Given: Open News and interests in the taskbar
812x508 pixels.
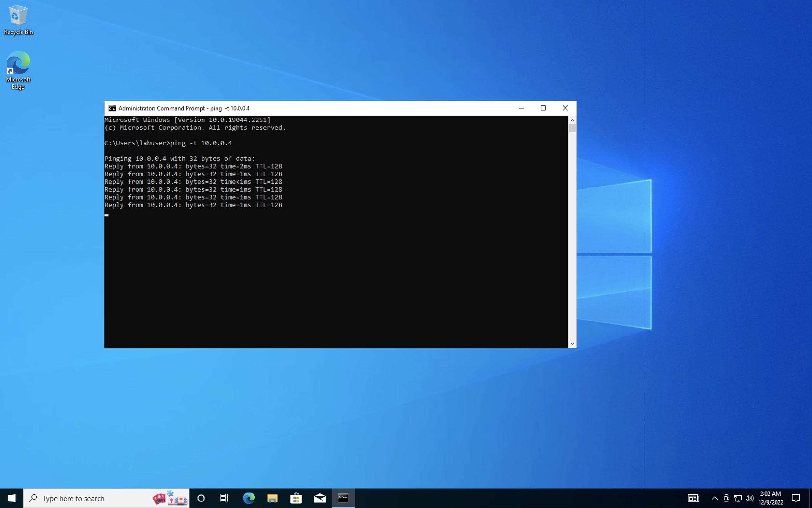Looking at the screenshot, I should [x=693, y=498].
